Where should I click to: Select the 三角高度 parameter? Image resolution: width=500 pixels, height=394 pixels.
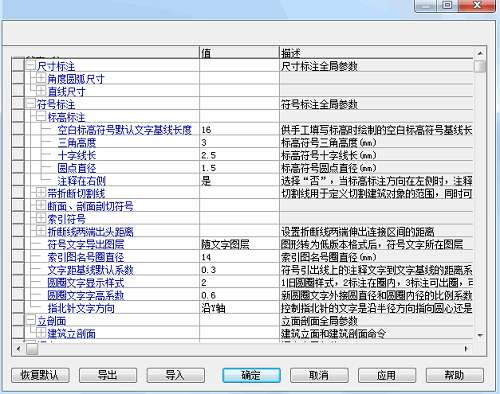click(77, 143)
